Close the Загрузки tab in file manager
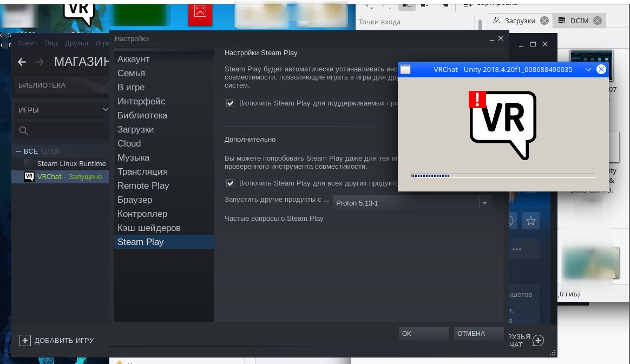Image resolution: width=630 pixels, height=364 pixels. pyautogui.click(x=544, y=21)
